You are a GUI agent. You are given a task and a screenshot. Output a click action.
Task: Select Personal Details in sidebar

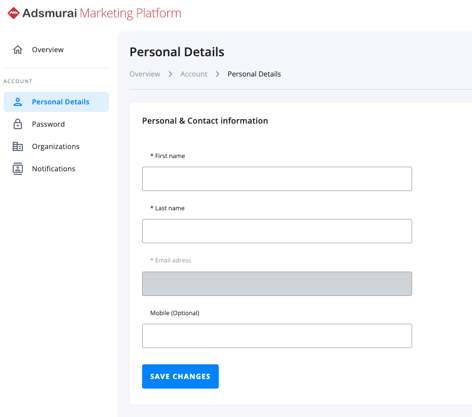[x=56, y=102]
